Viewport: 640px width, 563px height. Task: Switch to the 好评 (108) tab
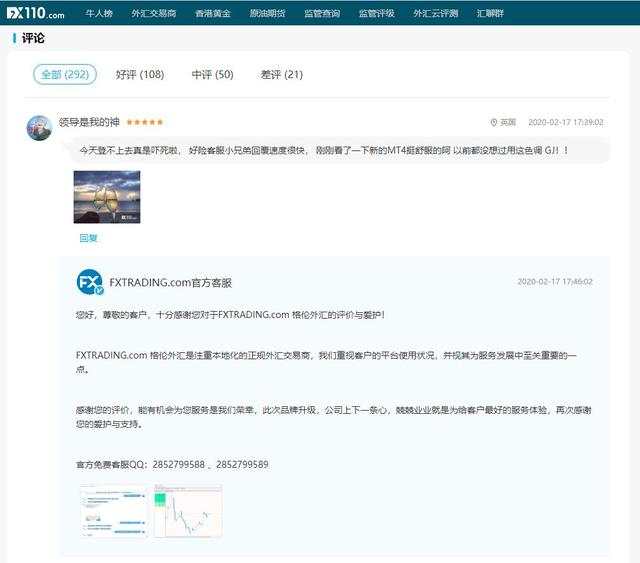point(140,74)
